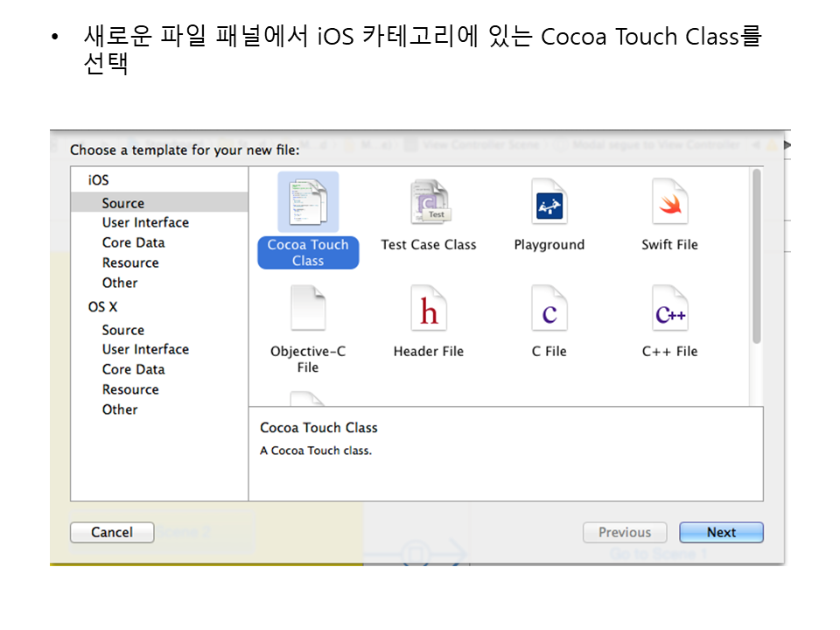This screenshot has width=840, height=630.
Task: Pick the Swift File template icon
Action: coord(669,204)
